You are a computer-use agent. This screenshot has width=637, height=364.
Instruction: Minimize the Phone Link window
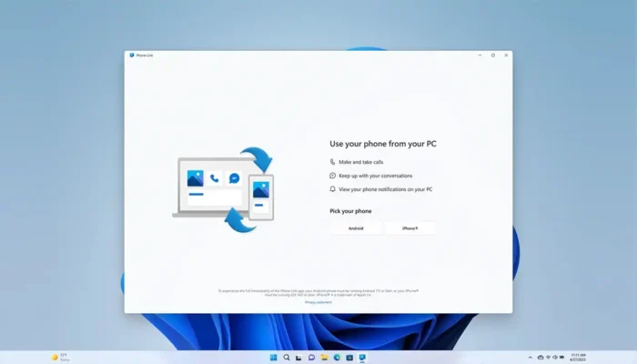(480, 56)
